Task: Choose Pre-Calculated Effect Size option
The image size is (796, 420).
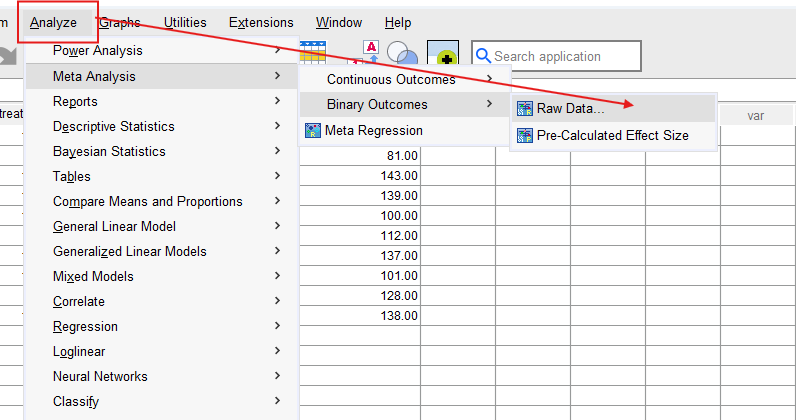Action: pos(612,135)
